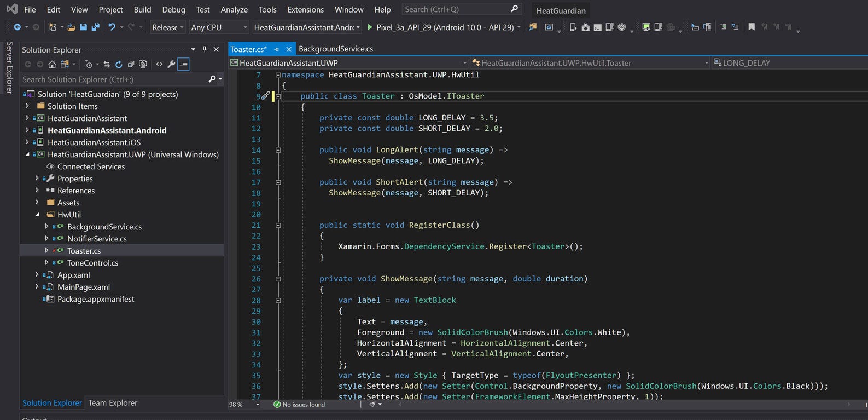The image size is (868, 420).
Task: Click the Pair to Mac monitor icon
Action: [x=646, y=27]
